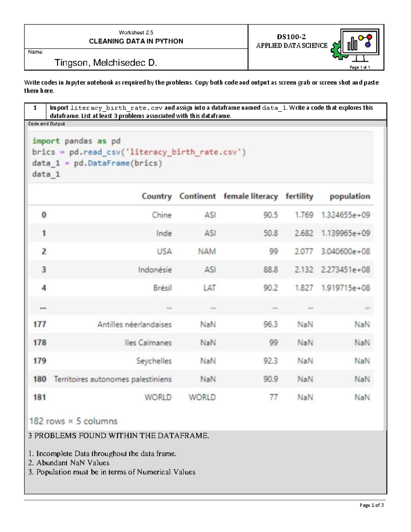This screenshot has height=532, width=411.
Task: Click the female literacy value 90.5
Action: 270,215
